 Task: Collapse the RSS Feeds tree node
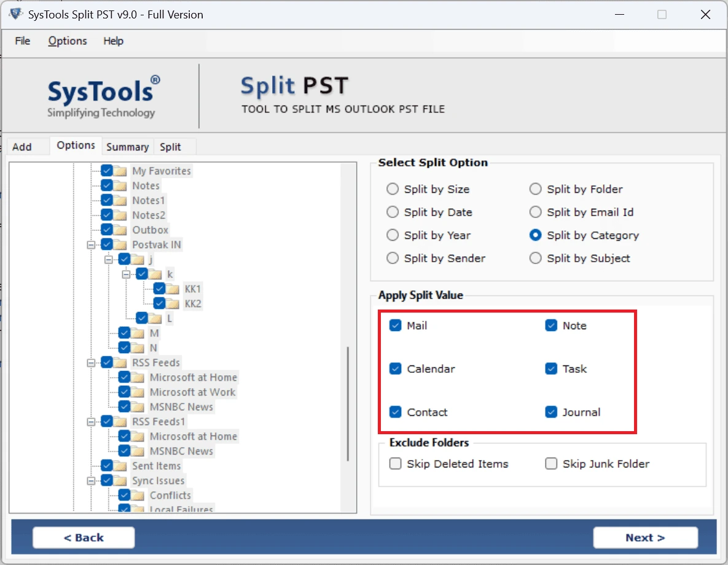(91, 362)
